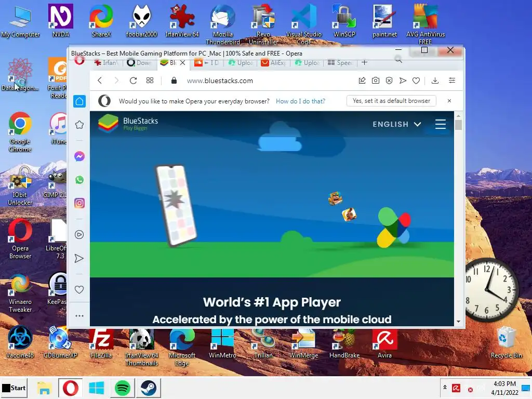This screenshot has height=399, width=532.
Task: Take a snapshot with camera icon
Action: [x=376, y=81]
